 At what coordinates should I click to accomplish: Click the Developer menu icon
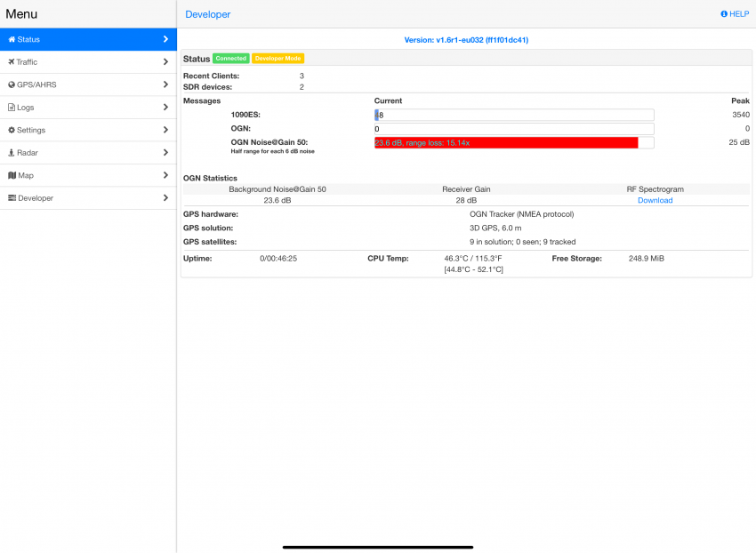coord(12,198)
